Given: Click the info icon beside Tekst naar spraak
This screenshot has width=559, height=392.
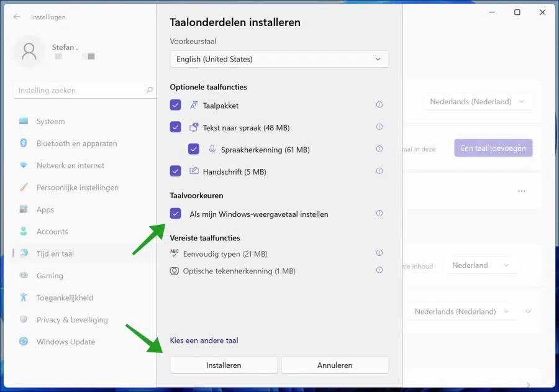Looking at the screenshot, I should 379,127.
